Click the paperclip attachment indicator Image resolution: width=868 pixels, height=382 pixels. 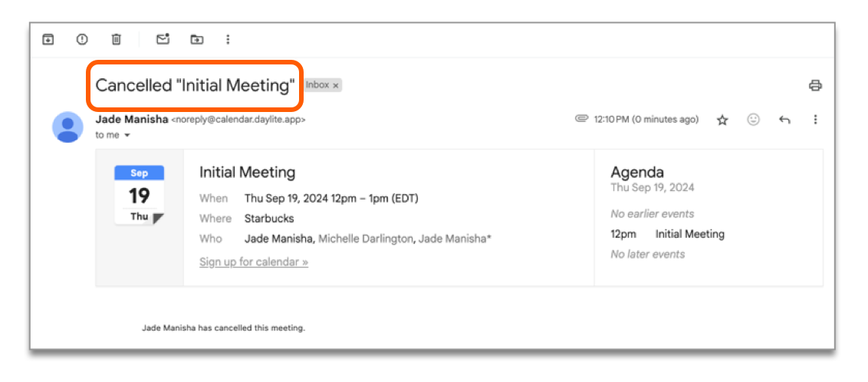[581, 120]
